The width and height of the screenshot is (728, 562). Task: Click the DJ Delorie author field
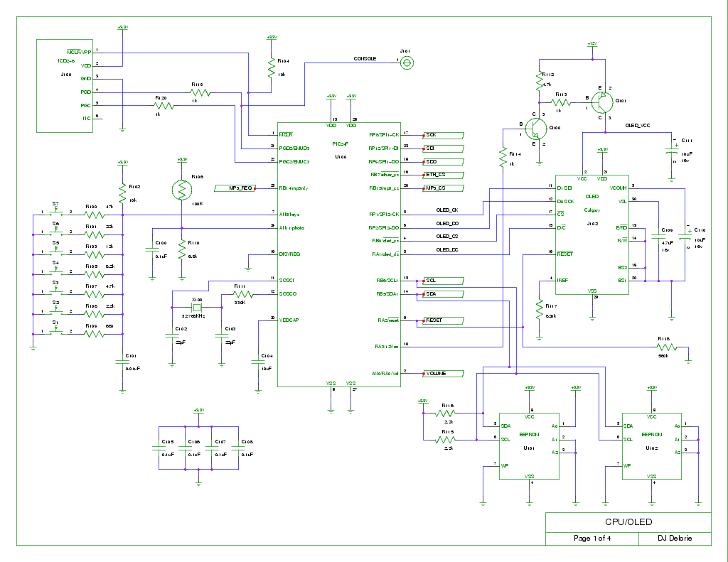675,539
